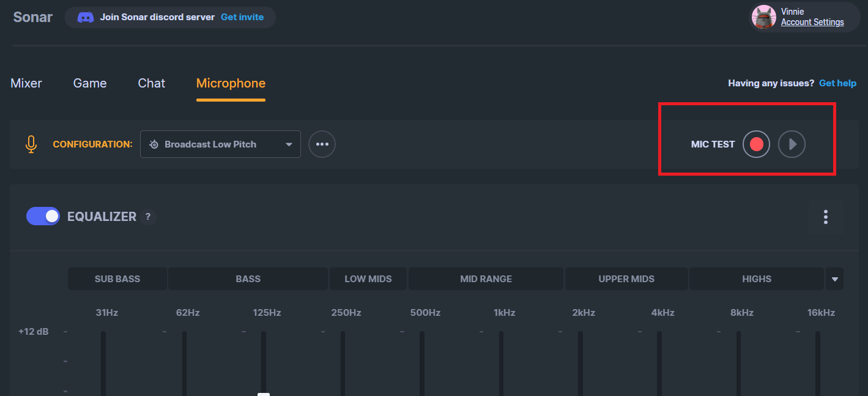Screen dimensions: 868x396
Task: Open the three-dot options beside the configuration dropdown
Action: tap(322, 144)
